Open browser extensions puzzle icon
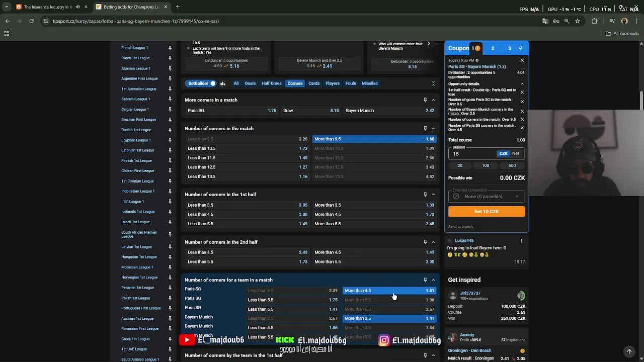 pyautogui.click(x=595, y=21)
